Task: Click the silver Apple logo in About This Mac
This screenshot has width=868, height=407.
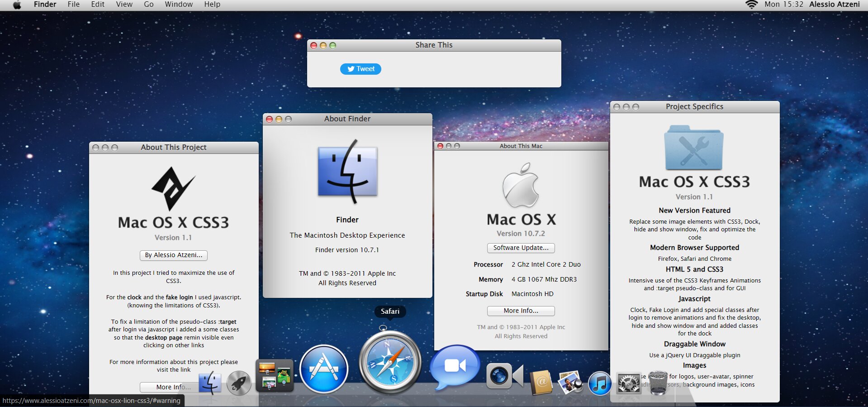Action: point(521,185)
